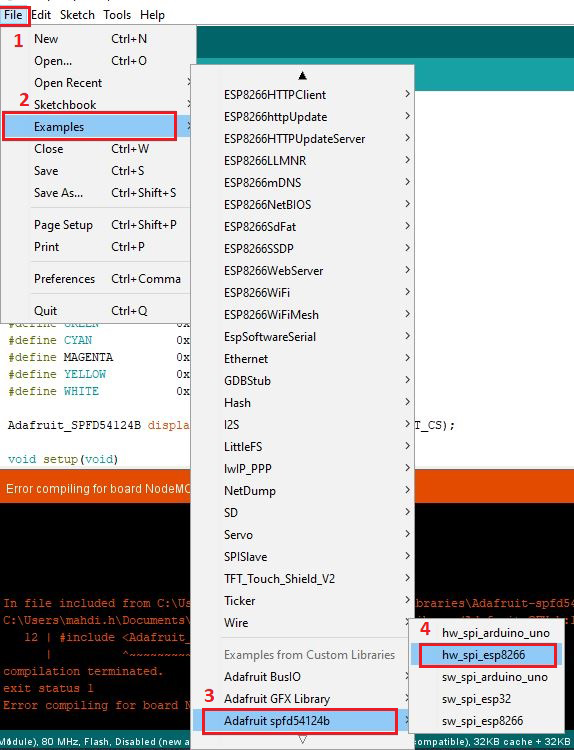Expand the I2S examples

coord(302,425)
